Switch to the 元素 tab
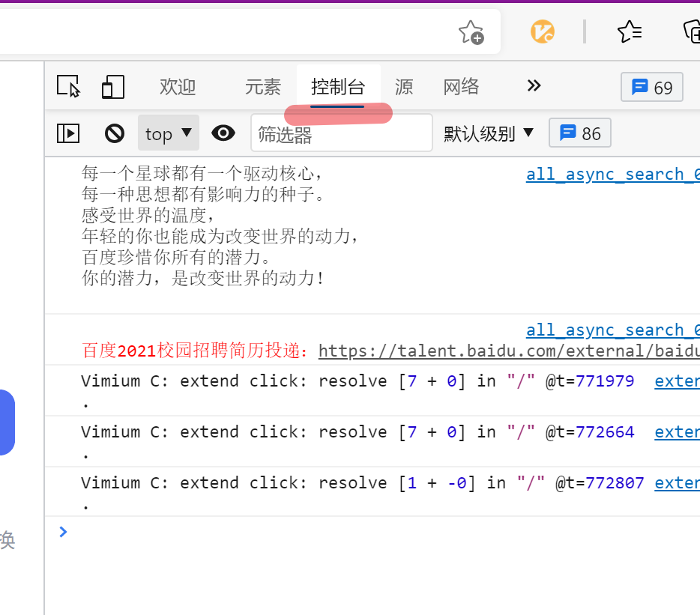700x615 pixels. coord(262,86)
